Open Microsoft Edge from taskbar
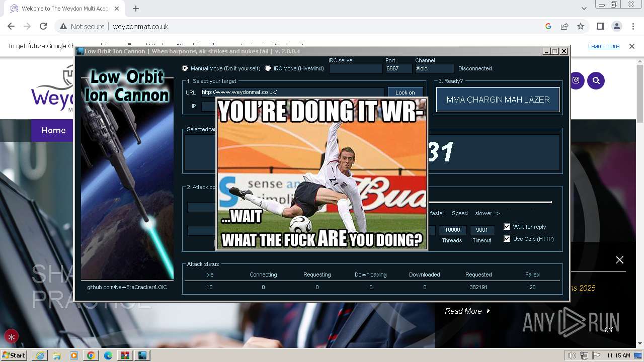 click(108, 355)
